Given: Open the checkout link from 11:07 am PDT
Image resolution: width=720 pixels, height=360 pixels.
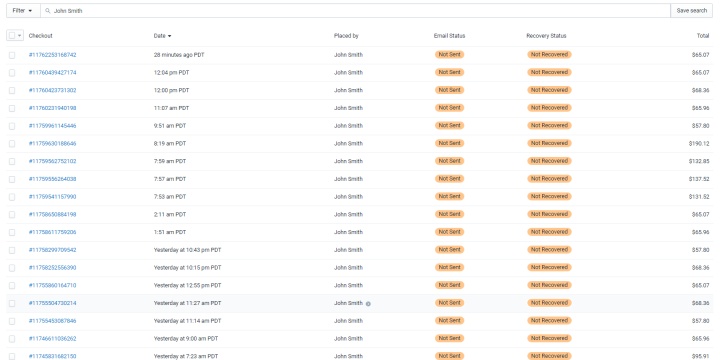Looking at the screenshot, I should (x=52, y=108).
